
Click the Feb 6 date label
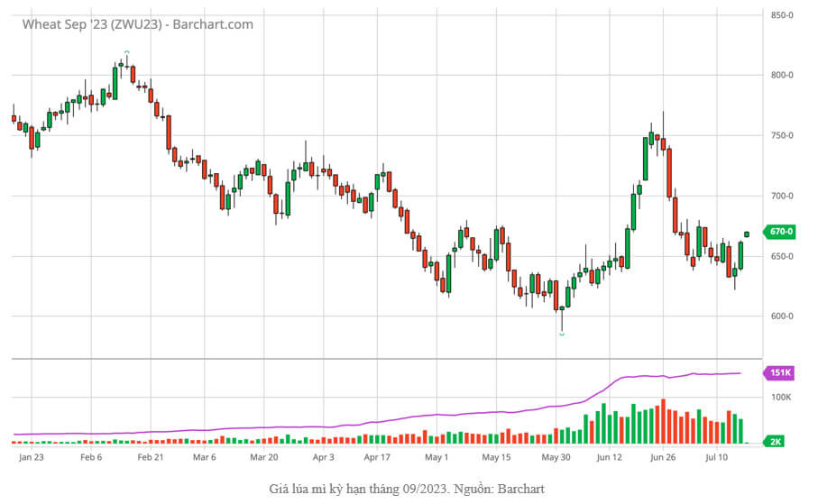tap(91, 457)
